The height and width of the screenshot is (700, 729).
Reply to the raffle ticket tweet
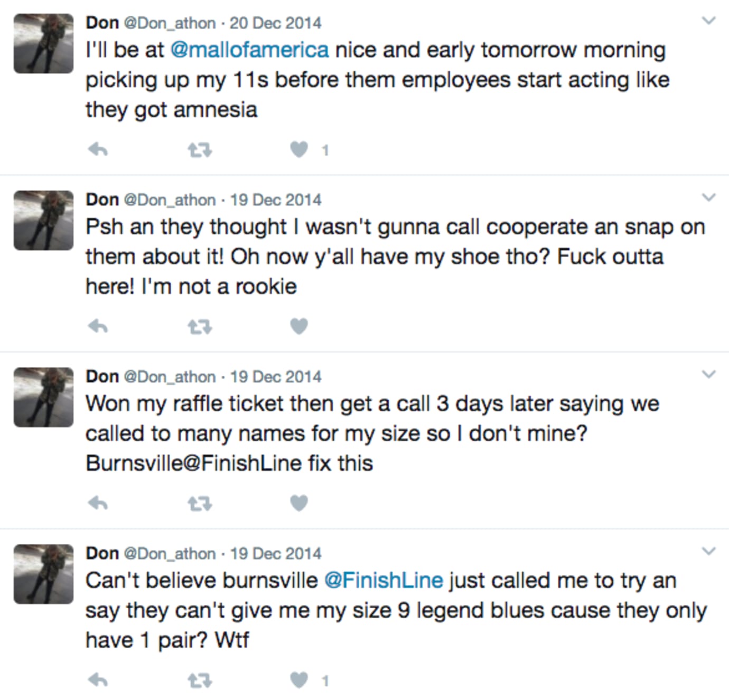click(98, 504)
